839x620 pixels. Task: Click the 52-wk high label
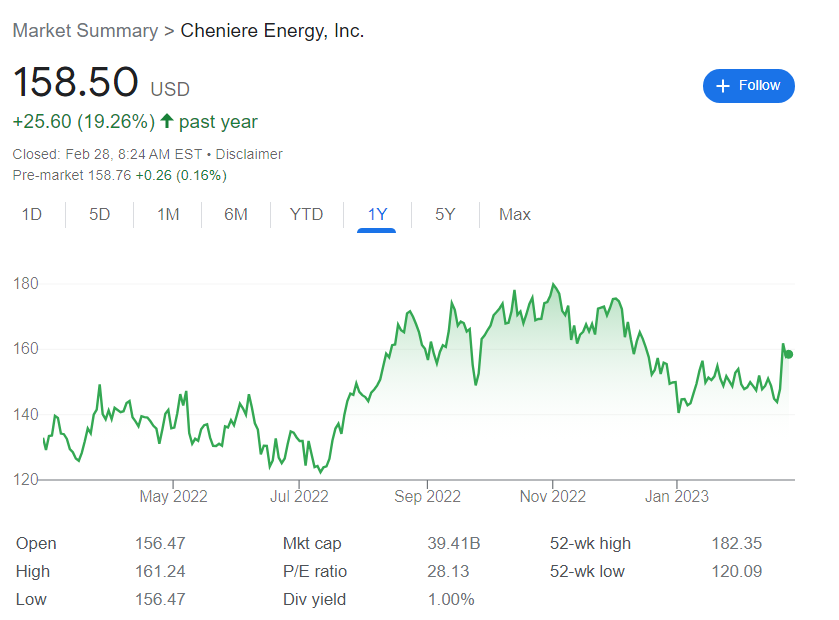(590, 544)
